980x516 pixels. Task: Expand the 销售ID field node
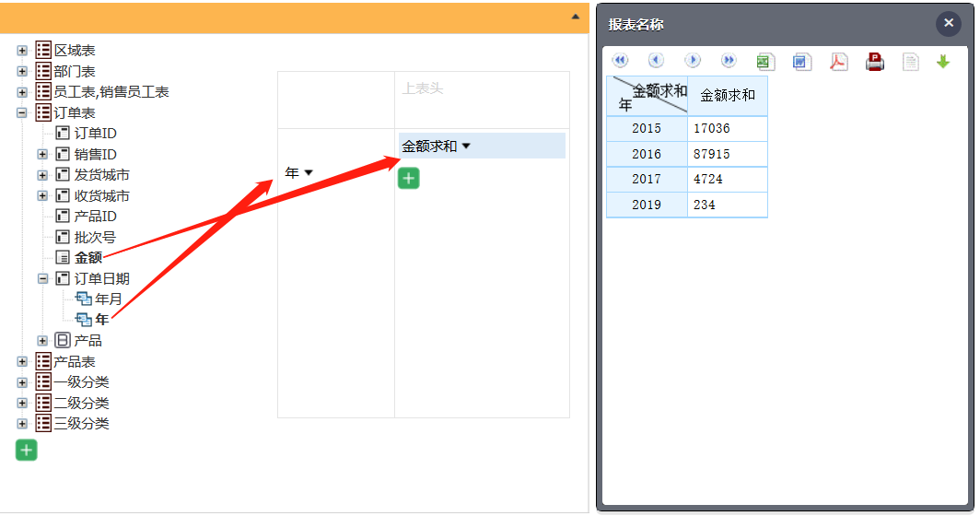[x=42, y=154]
